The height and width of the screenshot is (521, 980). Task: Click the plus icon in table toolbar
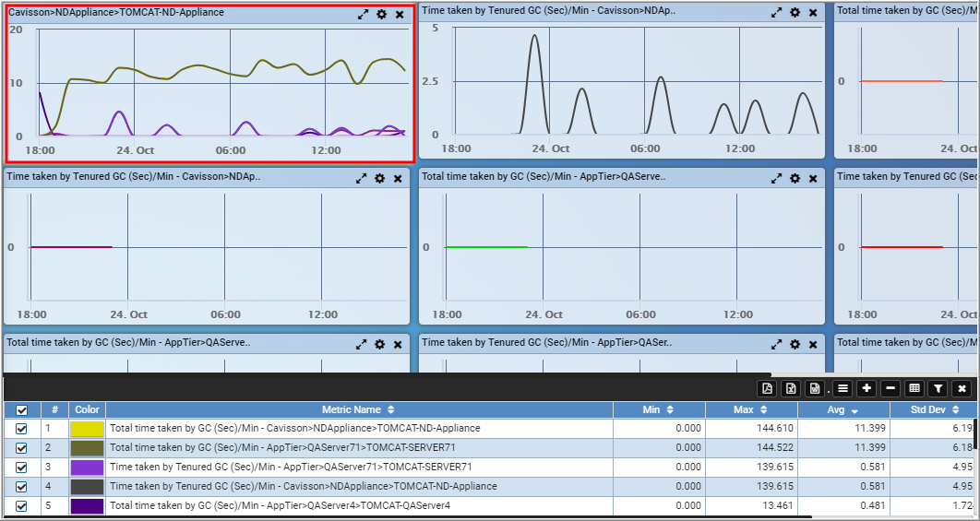click(866, 389)
